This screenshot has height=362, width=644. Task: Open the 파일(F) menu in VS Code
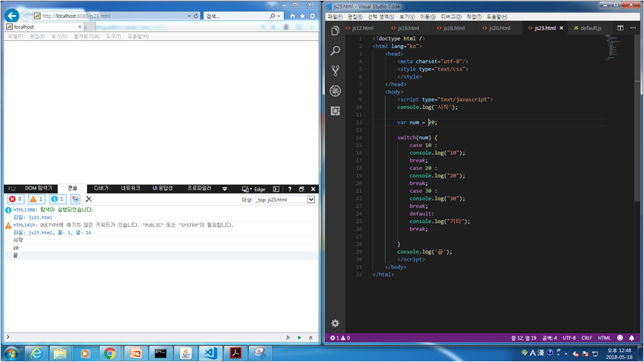335,17
